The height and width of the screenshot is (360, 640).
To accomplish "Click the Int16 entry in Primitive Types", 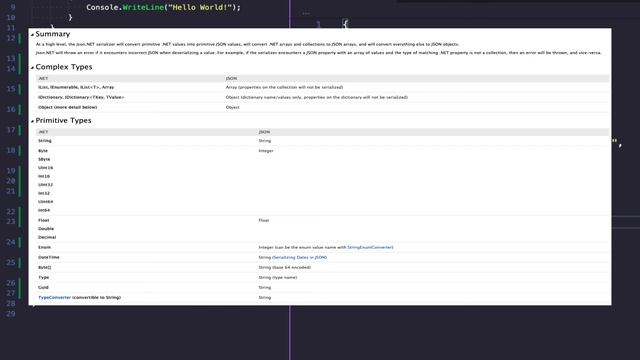I will coord(44,176).
